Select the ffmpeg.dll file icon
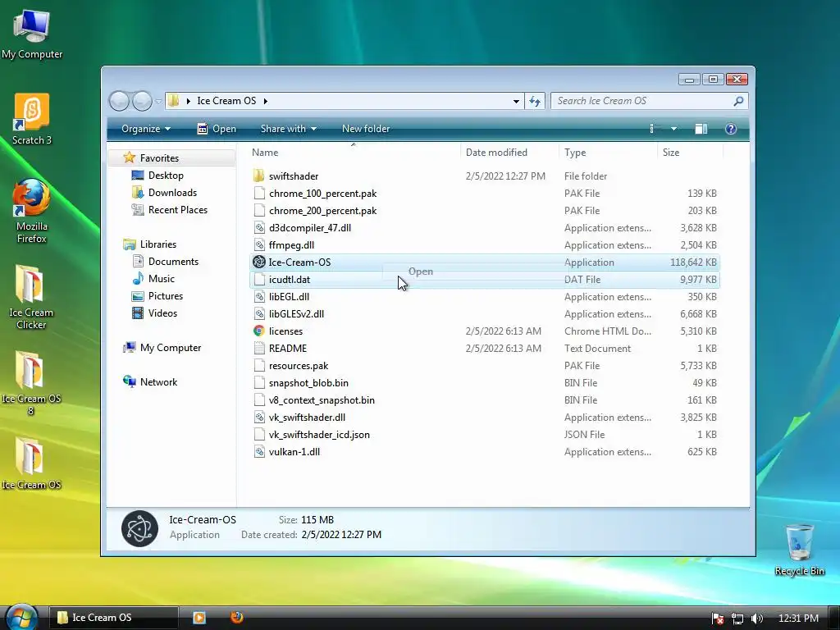840x630 pixels. [258, 244]
